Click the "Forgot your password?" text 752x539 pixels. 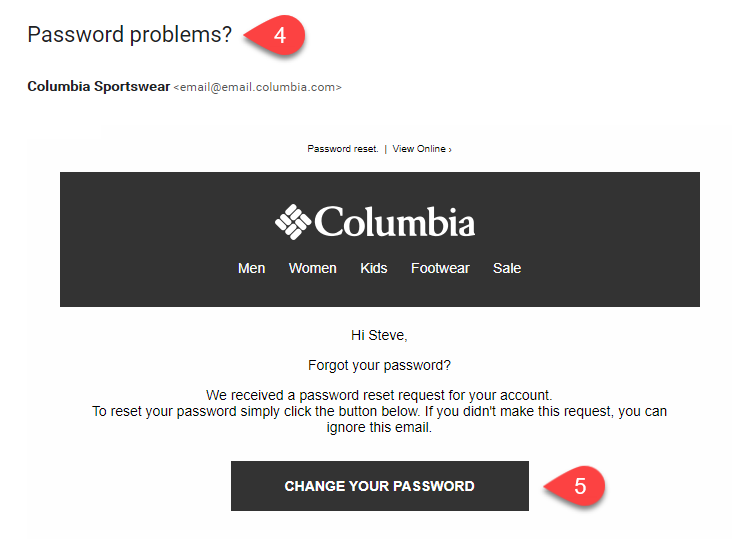(x=380, y=365)
